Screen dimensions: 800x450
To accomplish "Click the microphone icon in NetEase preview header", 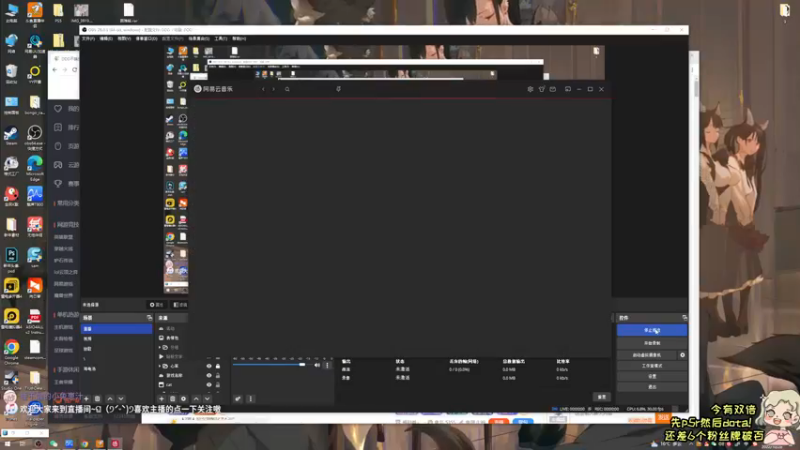I will pos(338,89).
